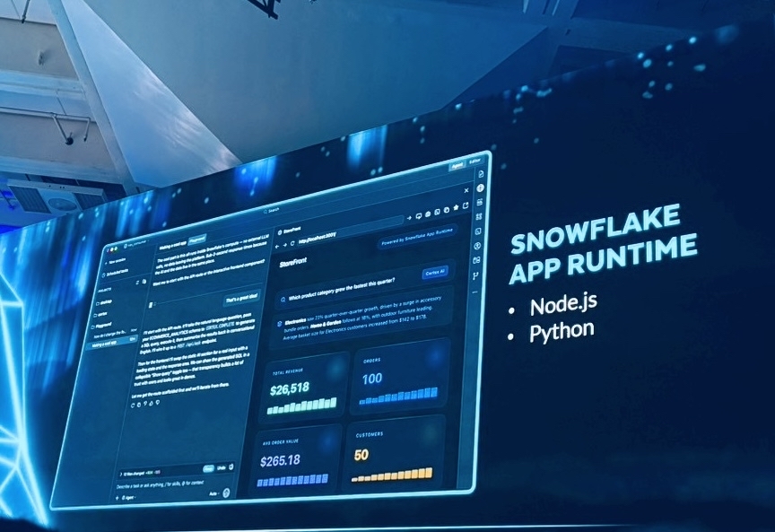Open the Agent mode dropdown below input
The height and width of the screenshot is (532, 775).
(129, 497)
